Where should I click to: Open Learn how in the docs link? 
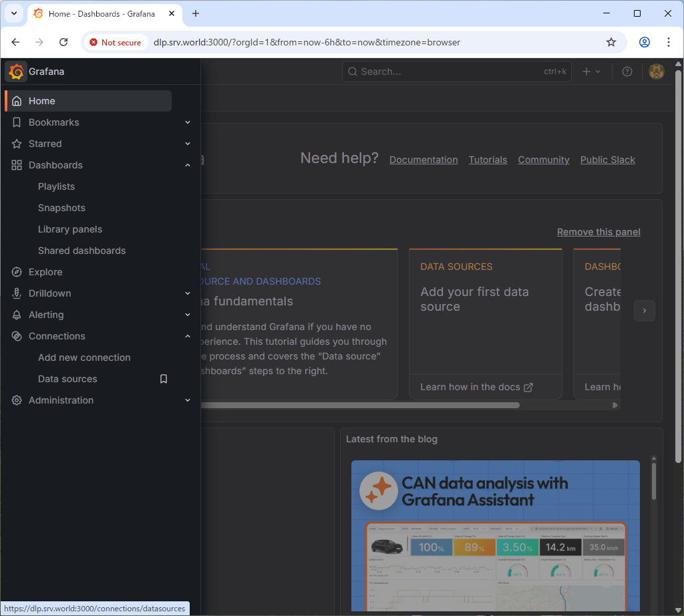pyautogui.click(x=476, y=387)
